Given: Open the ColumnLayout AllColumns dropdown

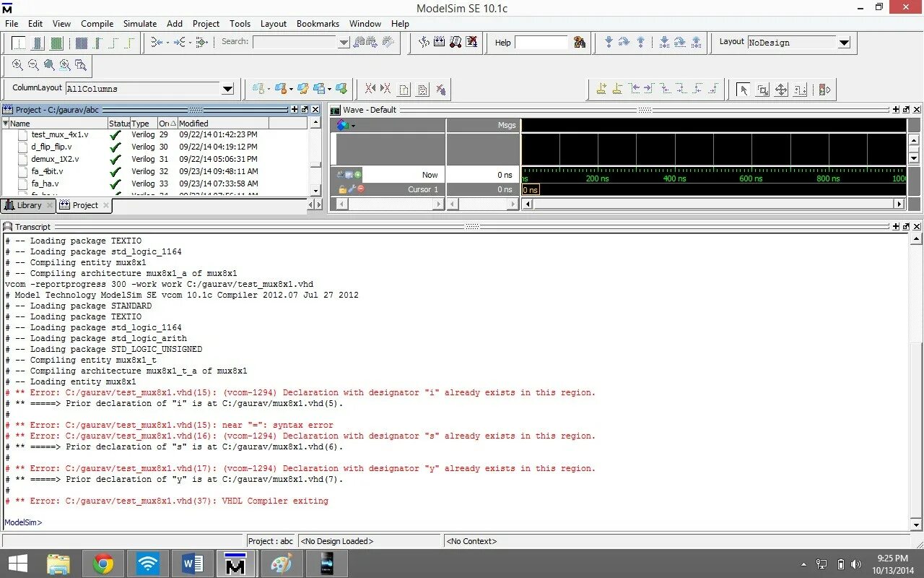Looking at the screenshot, I should [x=227, y=89].
